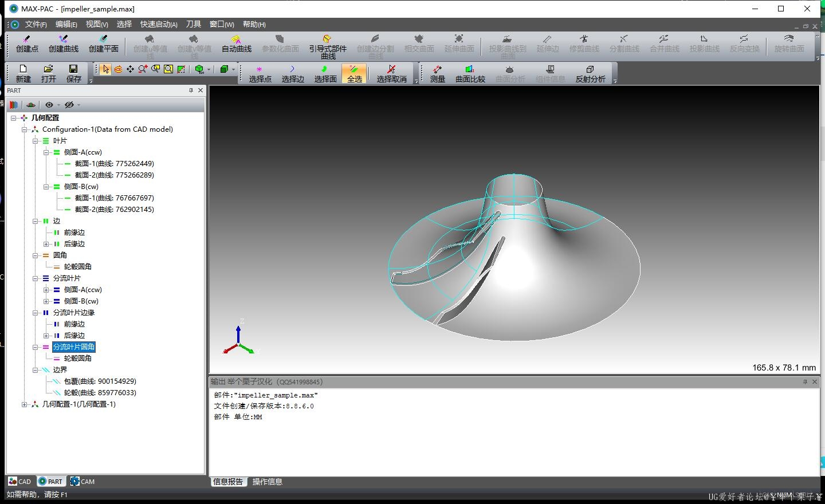Click the 反射分析 (reflection analysis) tool
Viewport: 825px width, 504px height.
click(591, 74)
